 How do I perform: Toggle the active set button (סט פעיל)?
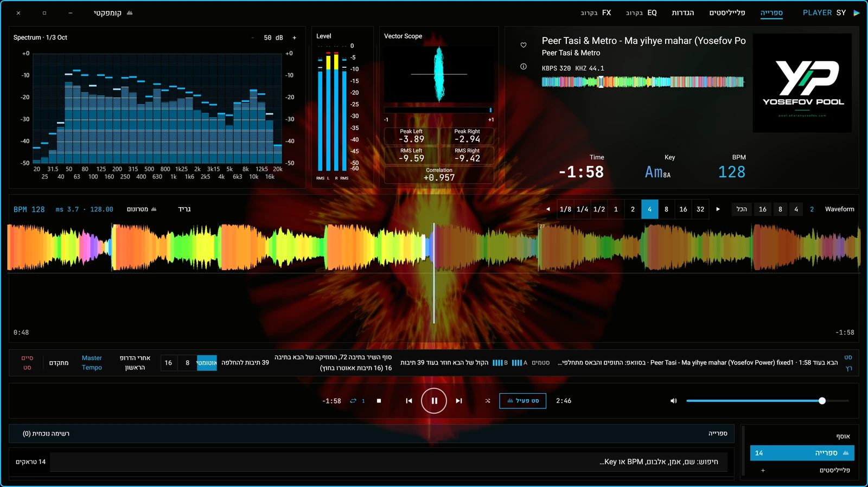[523, 401]
